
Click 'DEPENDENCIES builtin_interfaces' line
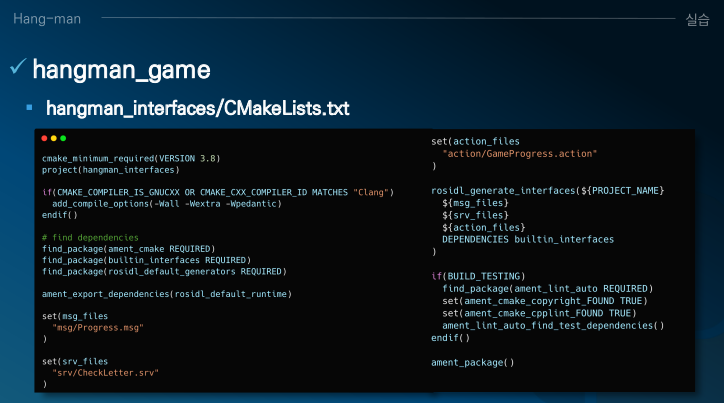528,240
